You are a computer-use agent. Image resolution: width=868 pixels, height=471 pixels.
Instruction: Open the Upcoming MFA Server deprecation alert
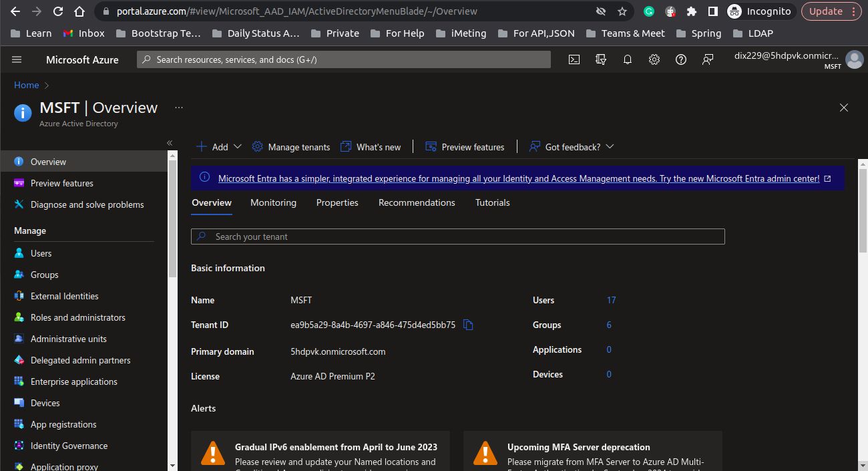click(593, 451)
